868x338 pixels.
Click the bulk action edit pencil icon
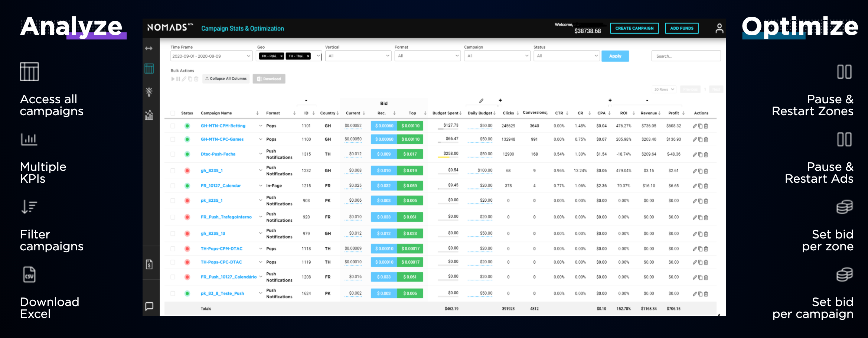(184, 79)
